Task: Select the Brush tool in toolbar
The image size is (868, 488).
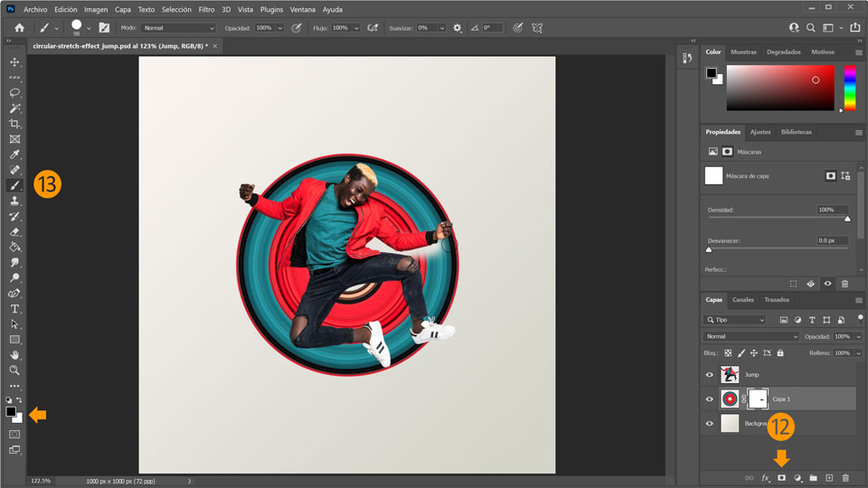Action: 15,185
